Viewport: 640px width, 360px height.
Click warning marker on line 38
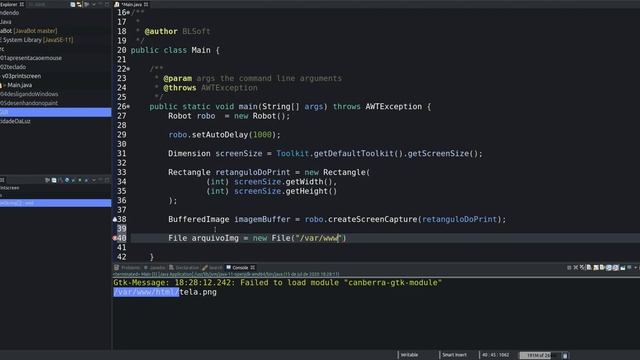coord(115,219)
